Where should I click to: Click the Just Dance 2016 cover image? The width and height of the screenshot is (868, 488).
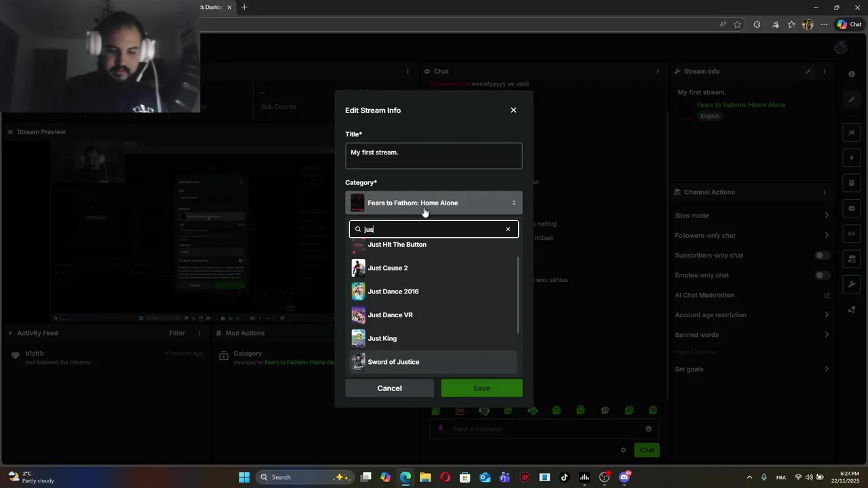point(358,291)
